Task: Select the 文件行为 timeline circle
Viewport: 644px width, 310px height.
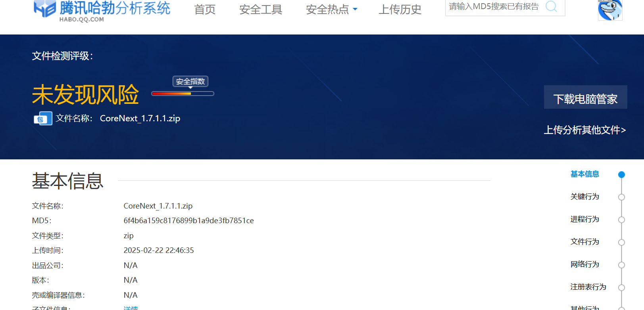Action: tap(621, 242)
